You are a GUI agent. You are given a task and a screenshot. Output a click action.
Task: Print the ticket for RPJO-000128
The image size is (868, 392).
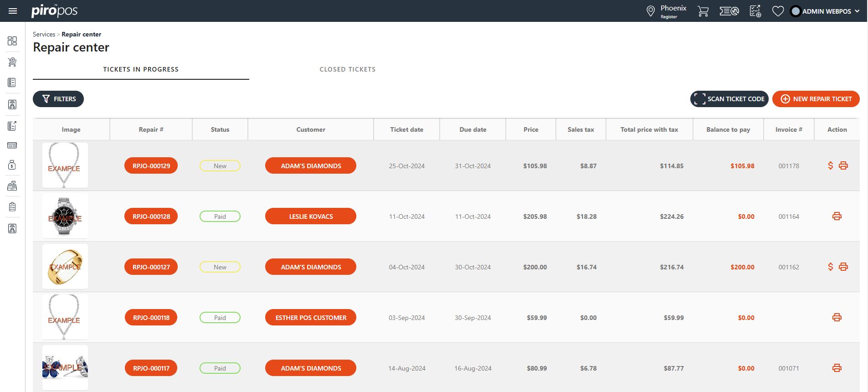tap(837, 217)
